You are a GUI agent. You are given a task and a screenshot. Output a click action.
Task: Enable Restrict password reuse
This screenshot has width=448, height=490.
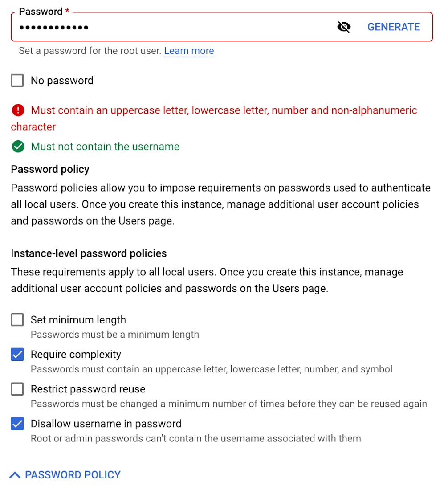click(17, 389)
